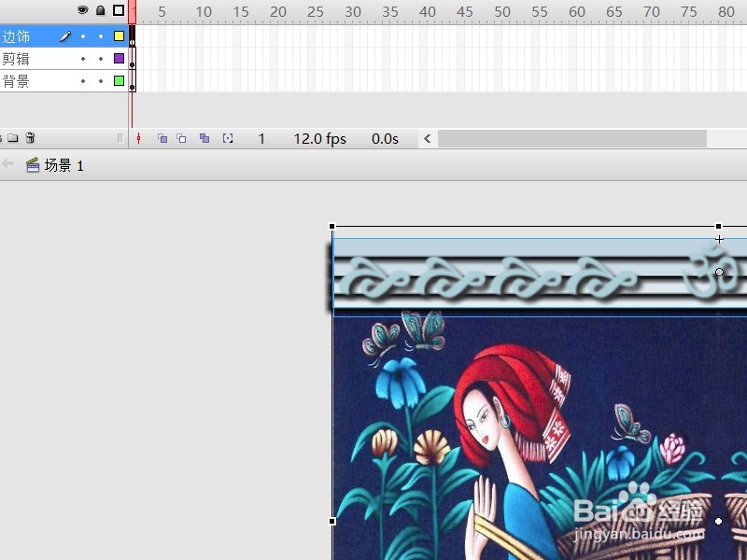
Task: Click show all layers as outlines square icon
Action: (119, 10)
